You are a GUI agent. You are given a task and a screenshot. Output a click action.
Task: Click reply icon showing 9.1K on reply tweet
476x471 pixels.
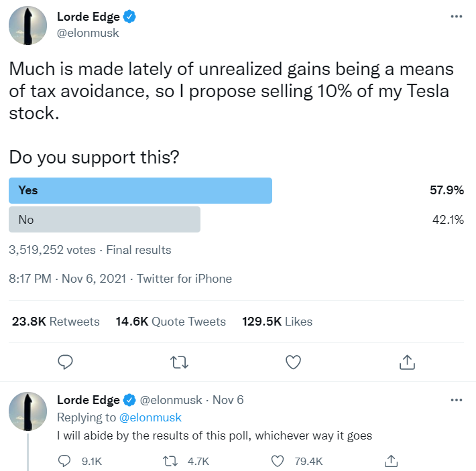(x=66, y=461)
